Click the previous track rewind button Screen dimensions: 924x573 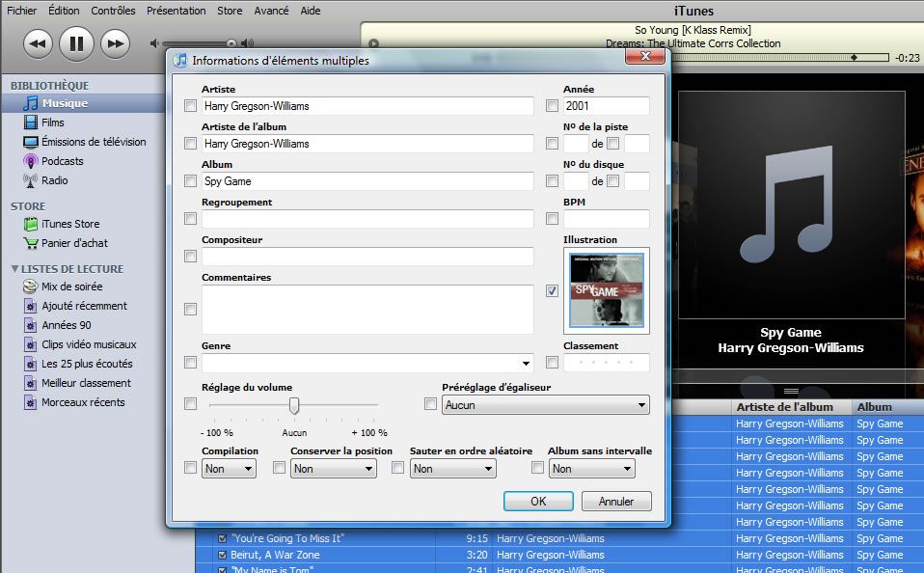coord(38,43)
